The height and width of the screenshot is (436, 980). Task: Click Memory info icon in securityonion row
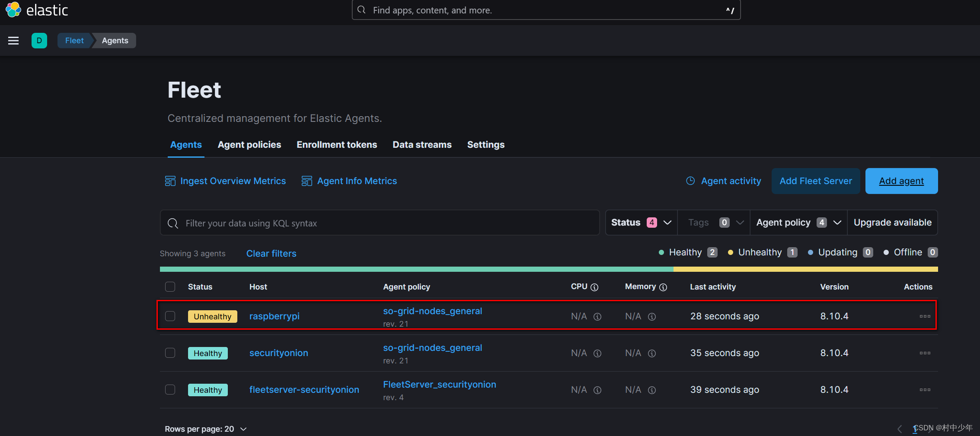[652, 353]
